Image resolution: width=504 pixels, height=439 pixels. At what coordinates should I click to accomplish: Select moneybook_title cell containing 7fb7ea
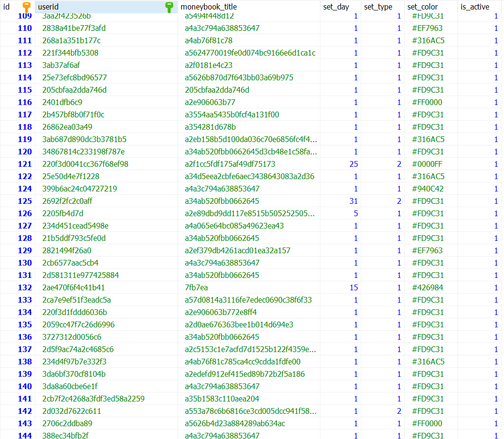pyautogui.click(x=196, y=287)
